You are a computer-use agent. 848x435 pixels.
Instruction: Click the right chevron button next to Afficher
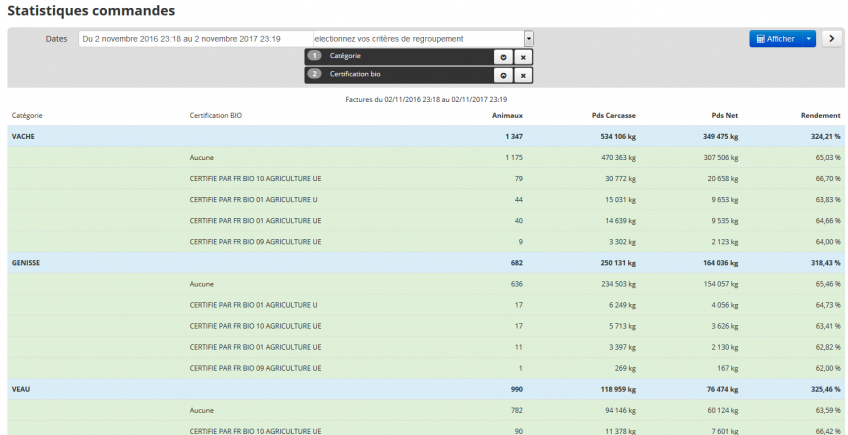[832, 39]
